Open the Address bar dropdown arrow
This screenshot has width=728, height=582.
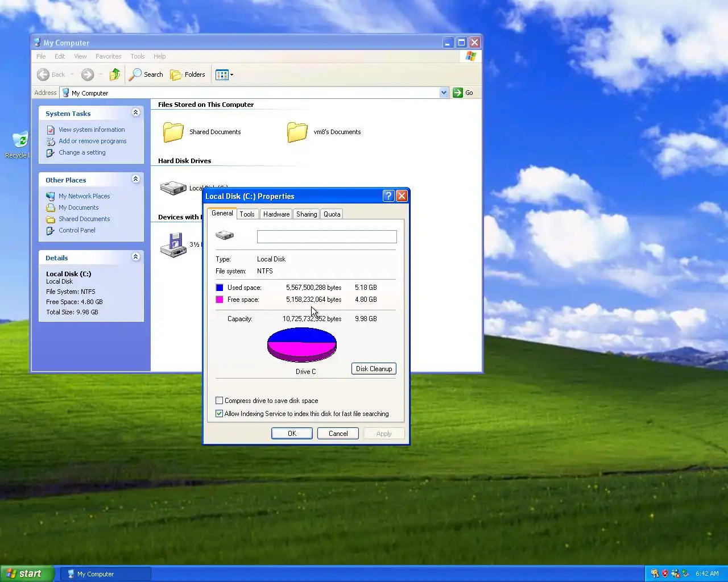[x=444, y=93]
